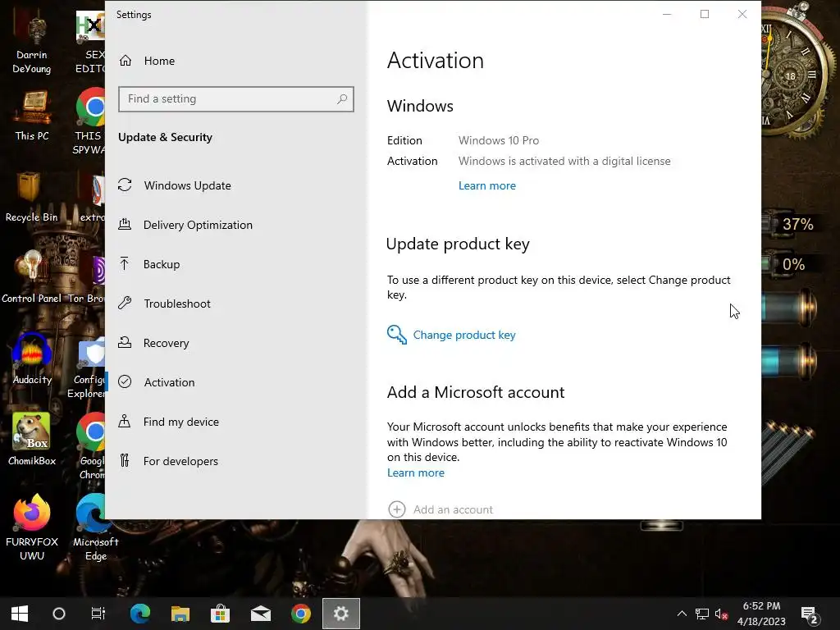Click Add an account
840x630 pixels.
click(453, 509)
